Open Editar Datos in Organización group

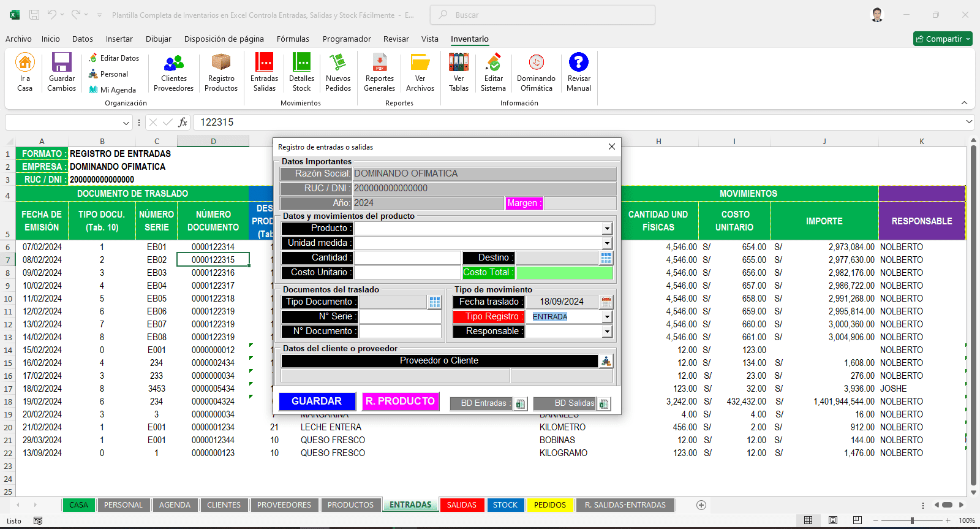114,58
